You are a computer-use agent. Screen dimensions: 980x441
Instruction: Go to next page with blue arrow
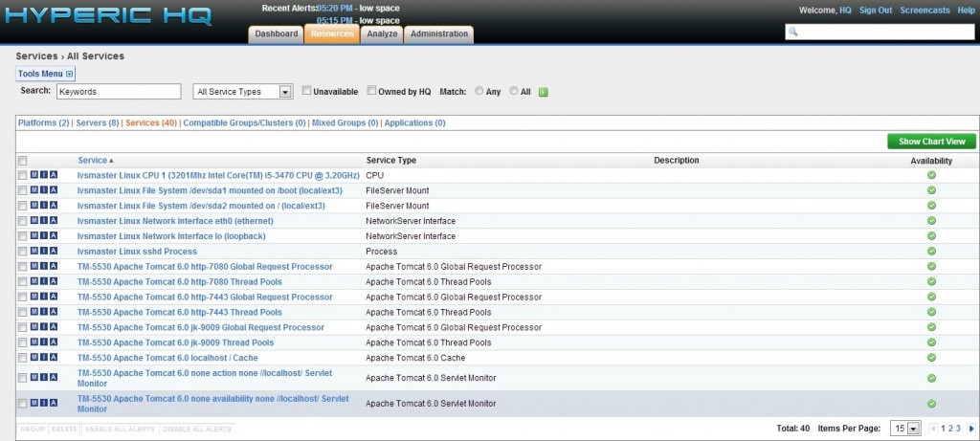click(970, 429)
